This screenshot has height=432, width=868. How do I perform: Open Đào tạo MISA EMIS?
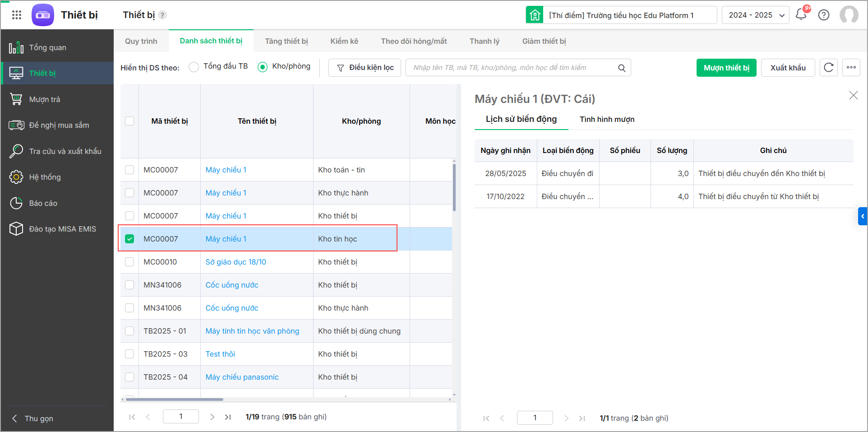pyautogui.click(x=57, y=229)
